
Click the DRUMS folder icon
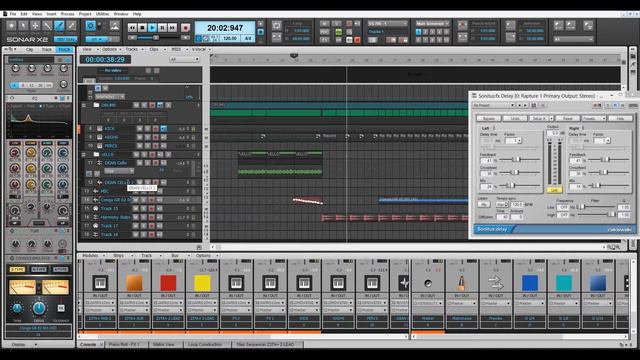96,105
